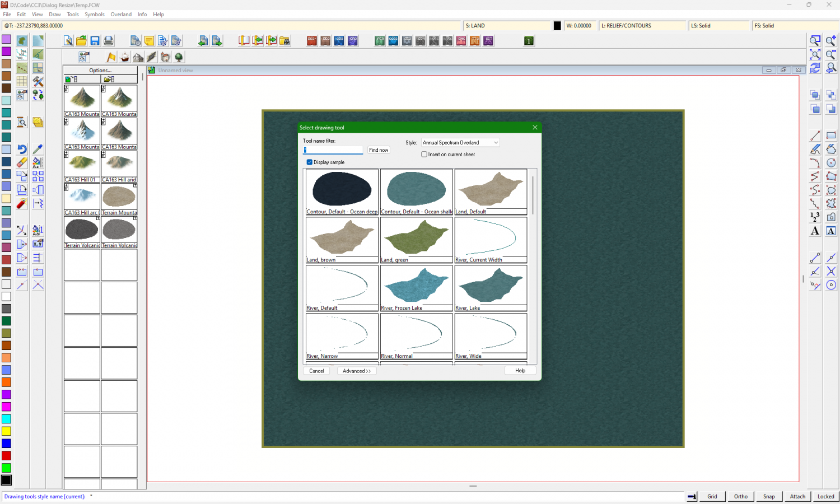Click the New drawing icon in toolbar
Screen dimensions: 840x504
click(68, 41)
